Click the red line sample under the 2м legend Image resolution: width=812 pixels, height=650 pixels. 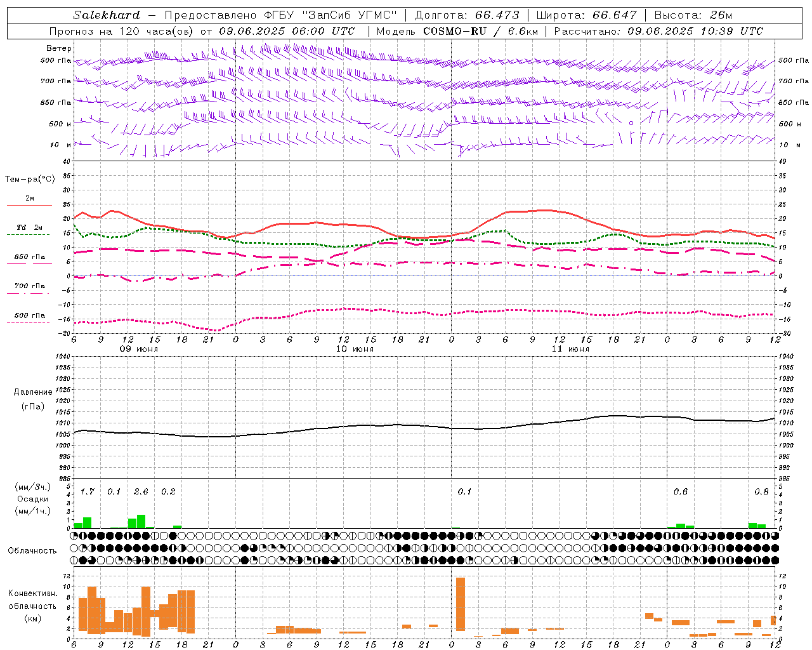[29, 206]
